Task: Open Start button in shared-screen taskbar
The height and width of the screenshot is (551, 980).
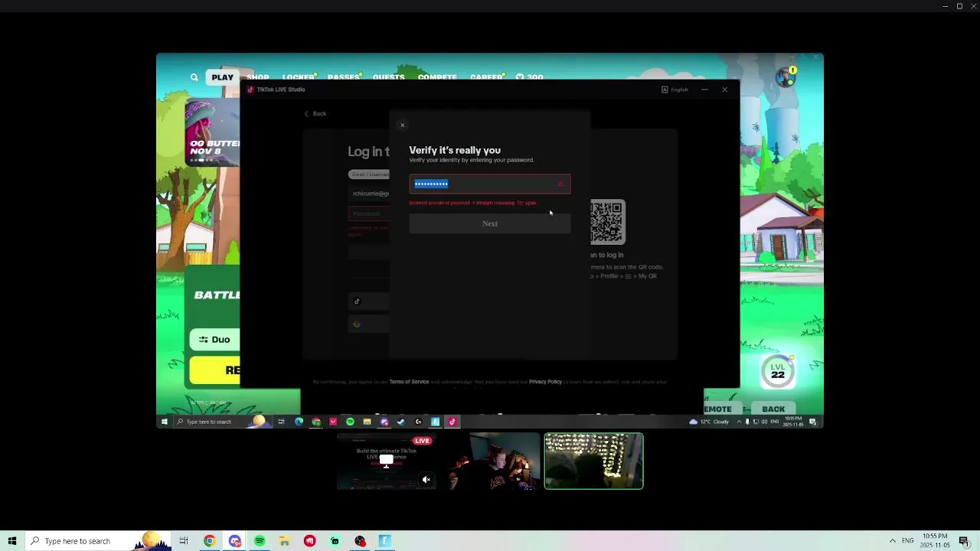Action: coord(164,422)
